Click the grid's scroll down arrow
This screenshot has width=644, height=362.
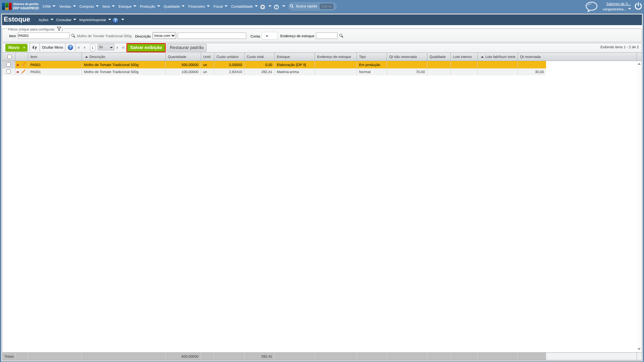click(x=639, y=349)
